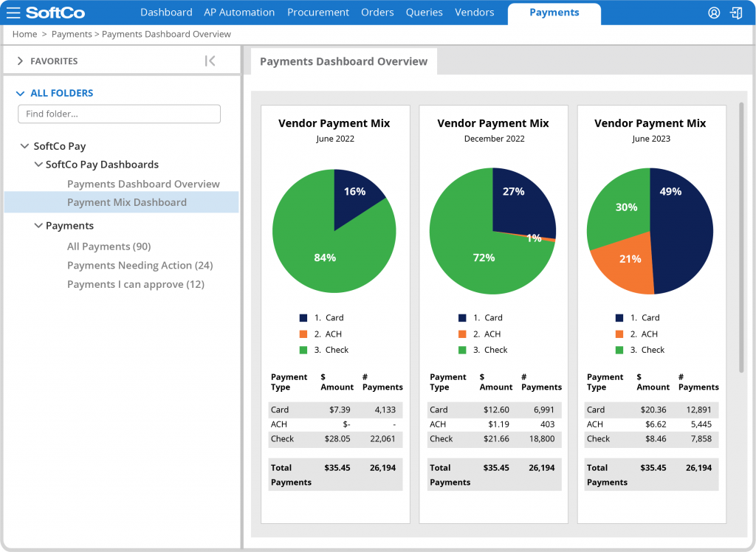Switch to the Payments tab

click(554, 12)
